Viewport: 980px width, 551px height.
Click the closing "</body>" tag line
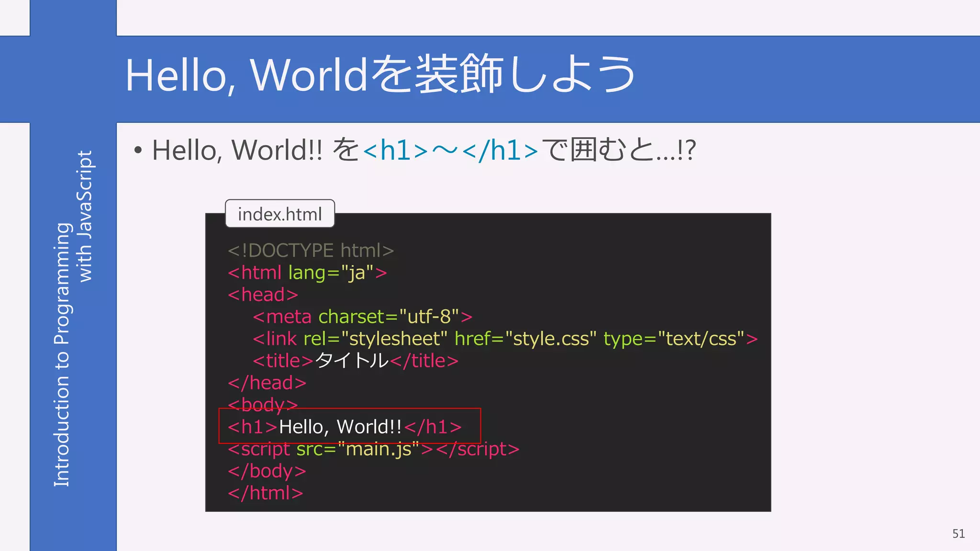point(267,471)
